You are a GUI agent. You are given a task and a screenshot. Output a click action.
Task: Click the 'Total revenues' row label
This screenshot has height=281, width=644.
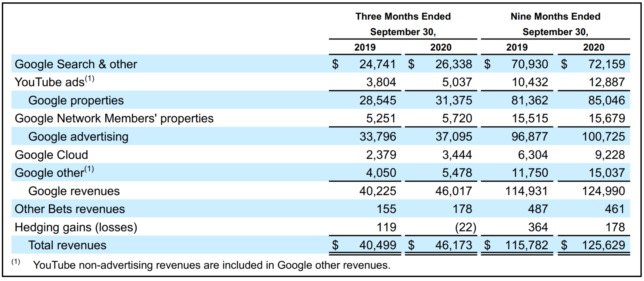pyautogui.click(x=67, y=245)
